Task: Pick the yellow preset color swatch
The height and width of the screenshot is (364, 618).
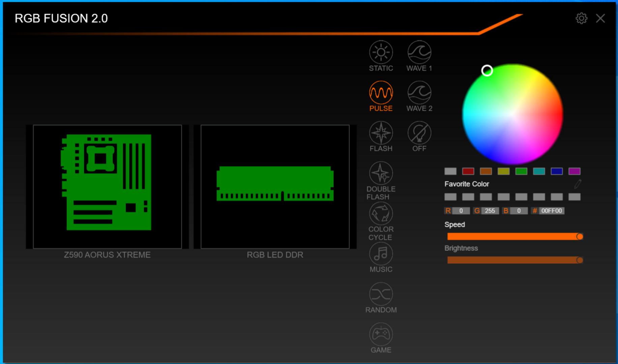Action: coord(503,171)
